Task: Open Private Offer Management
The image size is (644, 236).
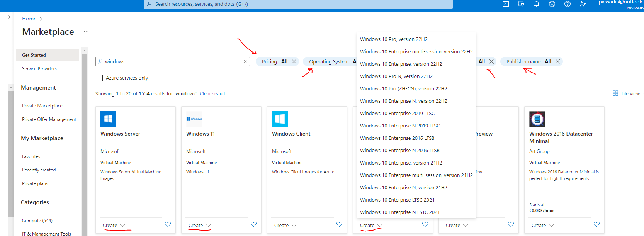Action: pos(49,119)
